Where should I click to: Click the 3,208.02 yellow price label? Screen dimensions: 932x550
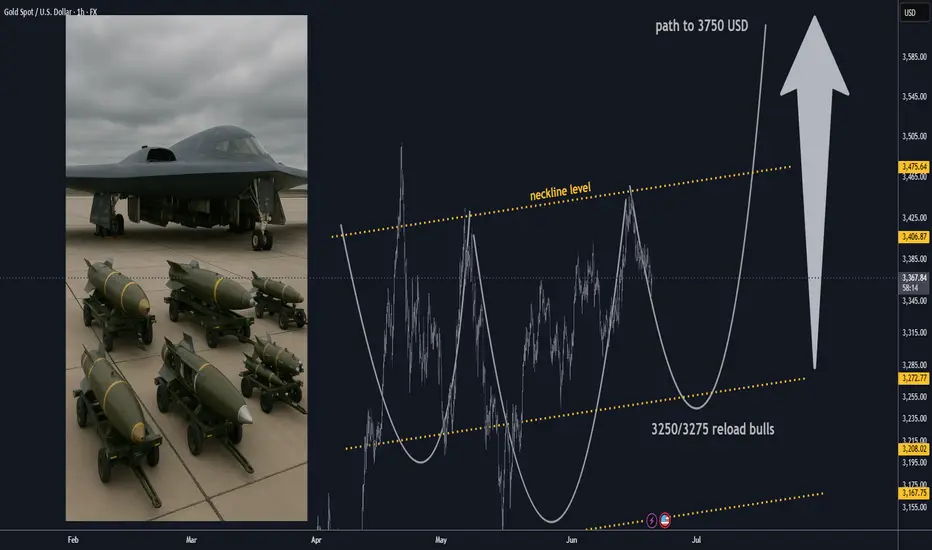pyautogui.click(x=914, y=449)
